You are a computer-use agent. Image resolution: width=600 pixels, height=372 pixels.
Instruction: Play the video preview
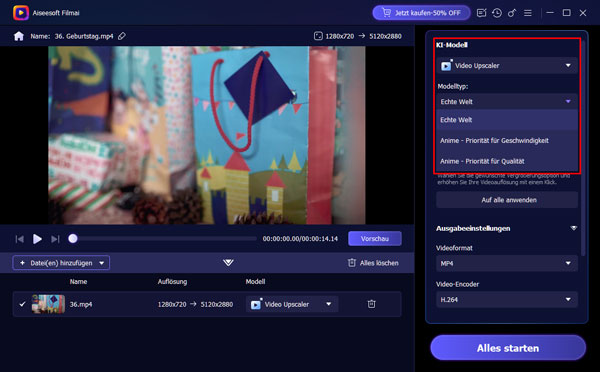(x=37, y=239)
